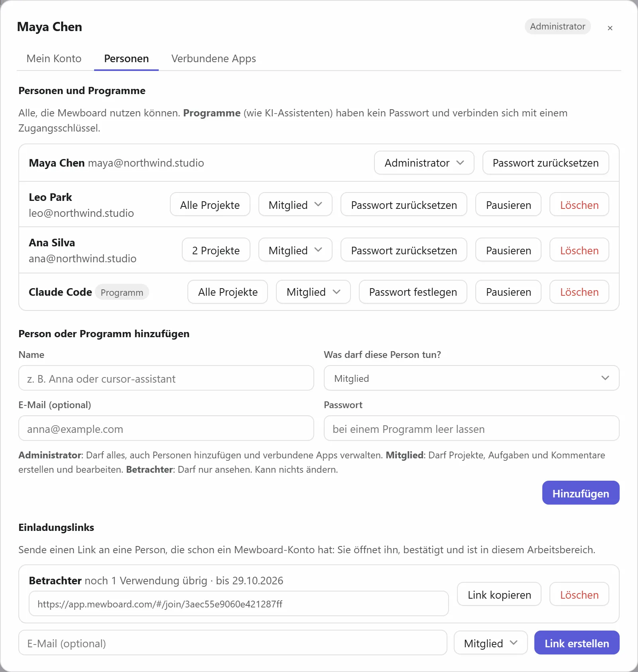This screenshot has width=638, height=672.
Task: Click the Programm tag beside Claude Code
Action: (122, 292)
